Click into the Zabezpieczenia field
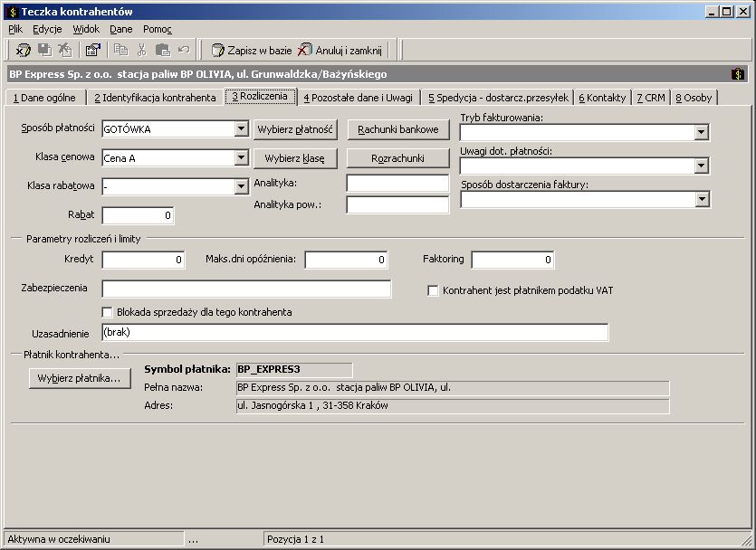Image resolution: width=756 pixels, height=550 pixels. click(246, 289)
